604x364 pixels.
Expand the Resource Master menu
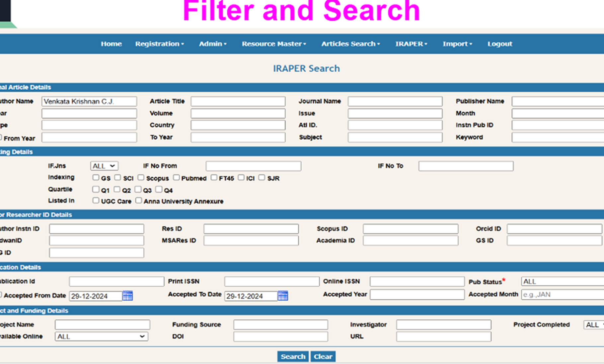click(x=273, y=44)
